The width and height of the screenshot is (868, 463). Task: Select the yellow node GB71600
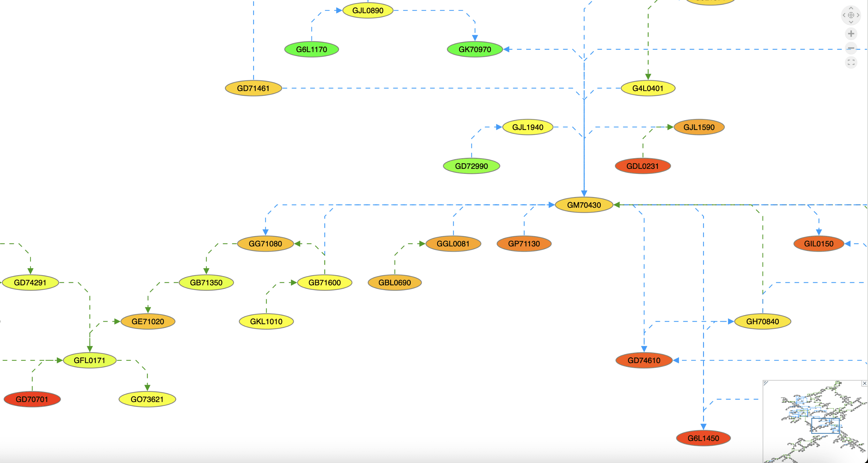click(325, 283)
